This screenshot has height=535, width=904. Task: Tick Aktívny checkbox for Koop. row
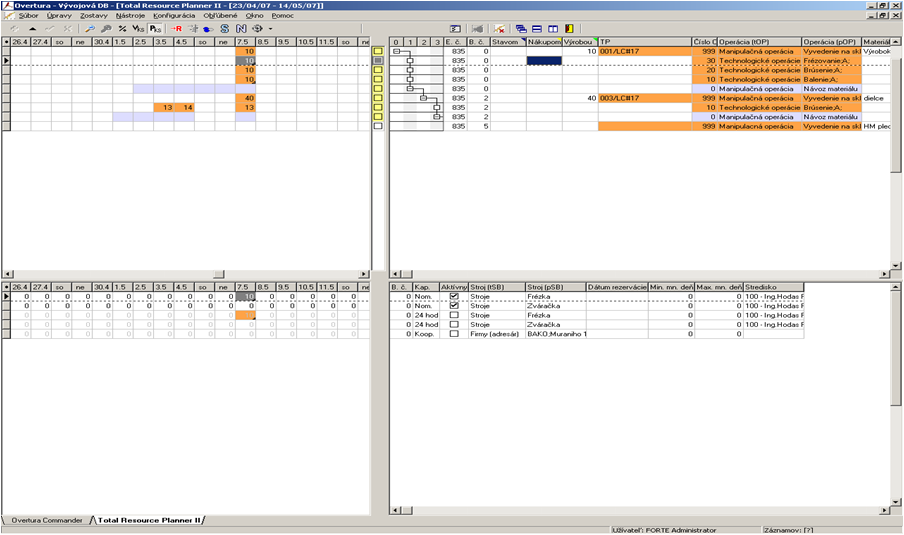click(454, 334)
